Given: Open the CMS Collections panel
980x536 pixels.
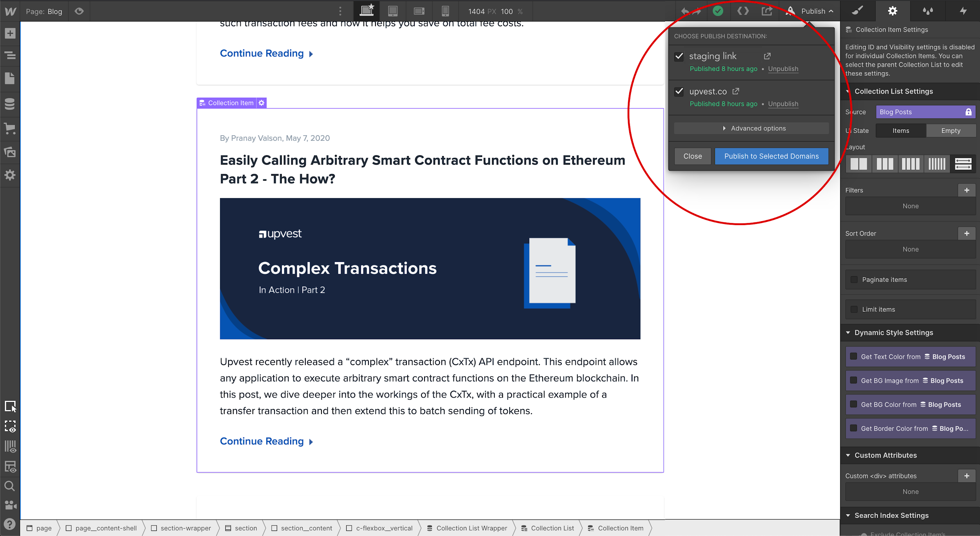Looking at the screenshot, I should 10,104.
